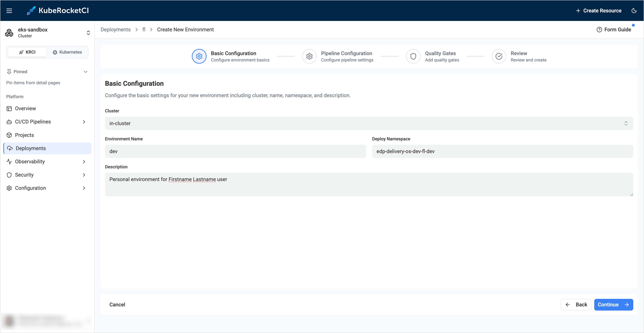The image size is (644, 333).
Task: Click the Security shield icon in sidebar
Action: [x=9, y=175]
